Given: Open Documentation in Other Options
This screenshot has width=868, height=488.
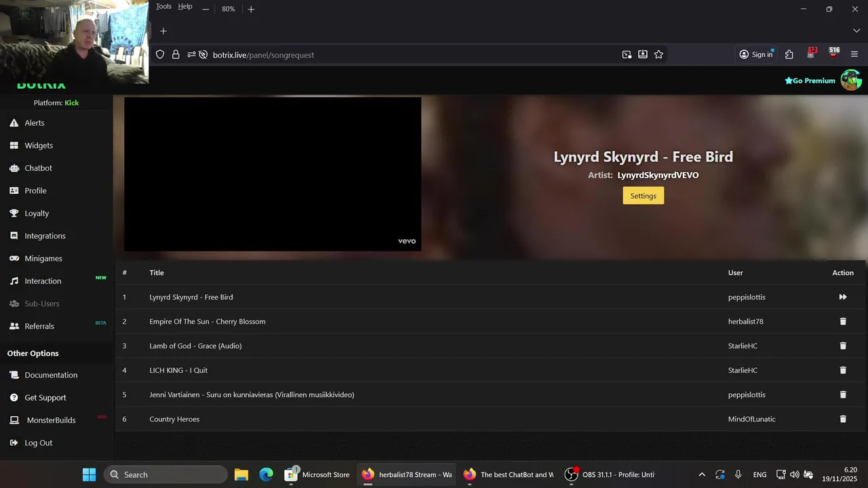Looking at the screenshot, I should [51, 375].
